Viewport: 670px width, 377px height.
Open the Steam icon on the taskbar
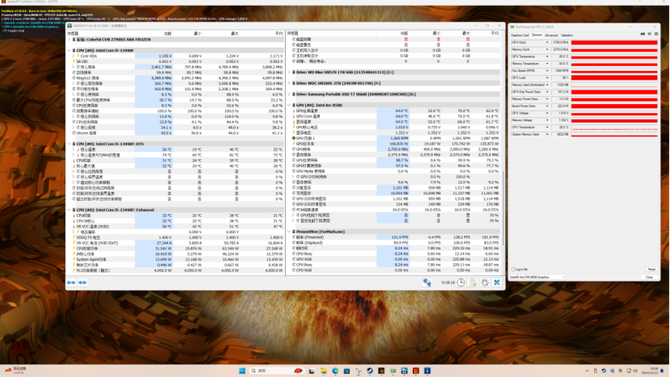tap(370, 371)
